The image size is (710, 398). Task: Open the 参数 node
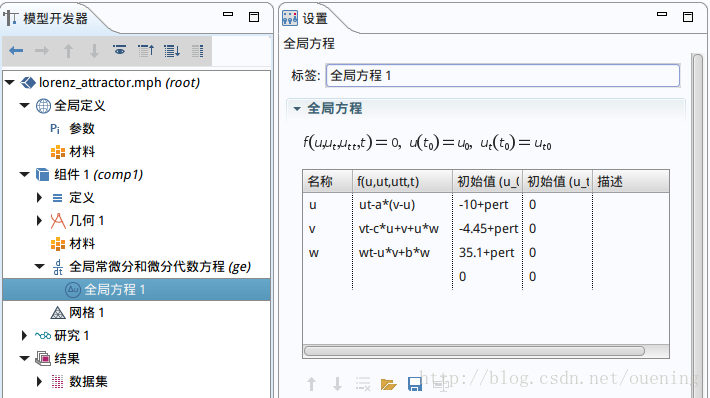tap(82, 129)
